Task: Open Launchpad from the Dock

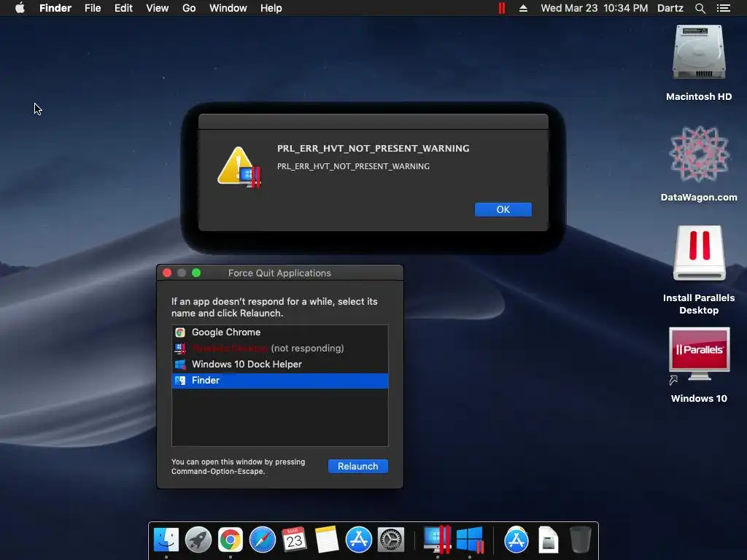Action: click(198, 540)
